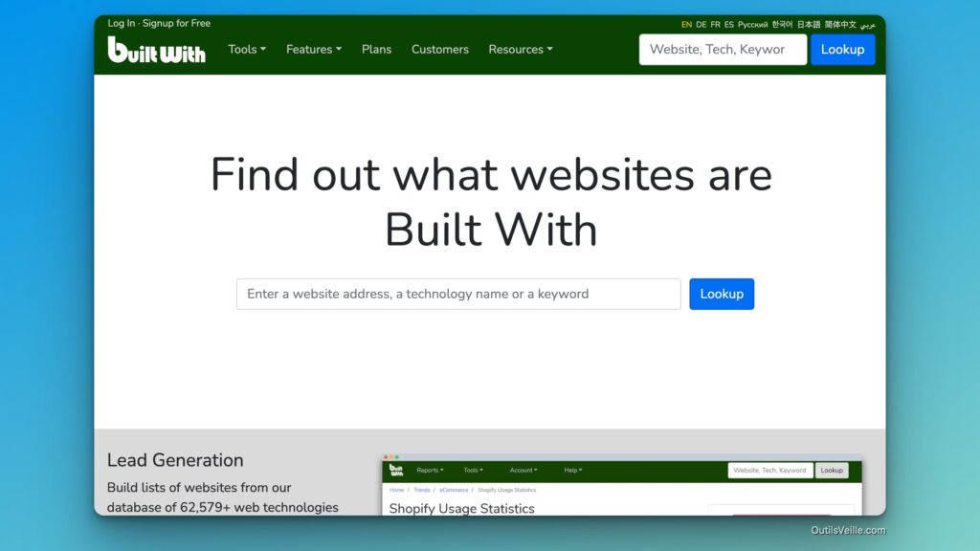Open the Customers page
This screenshot has height=551, width=980.
coord(440,50)
